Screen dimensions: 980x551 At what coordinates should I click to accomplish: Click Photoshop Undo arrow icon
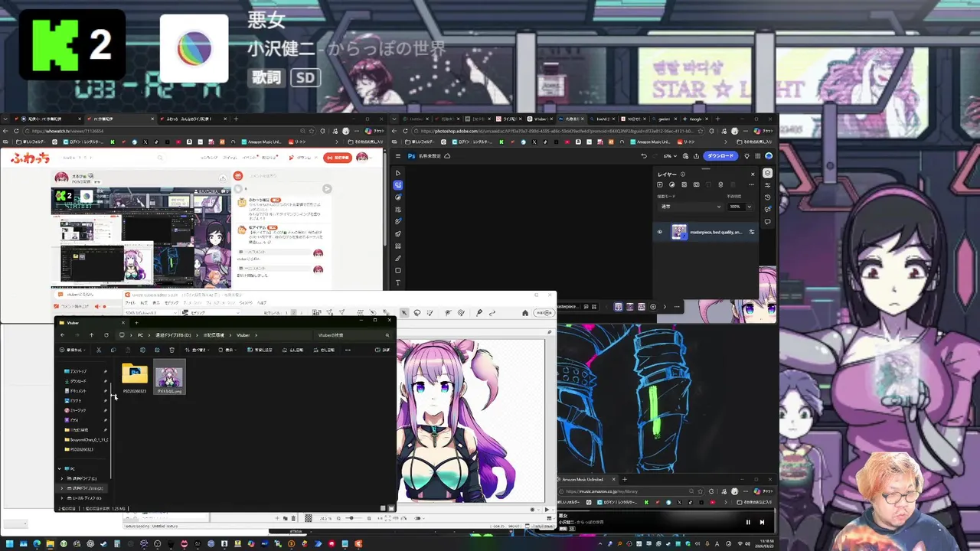click(x=644, y=156)
